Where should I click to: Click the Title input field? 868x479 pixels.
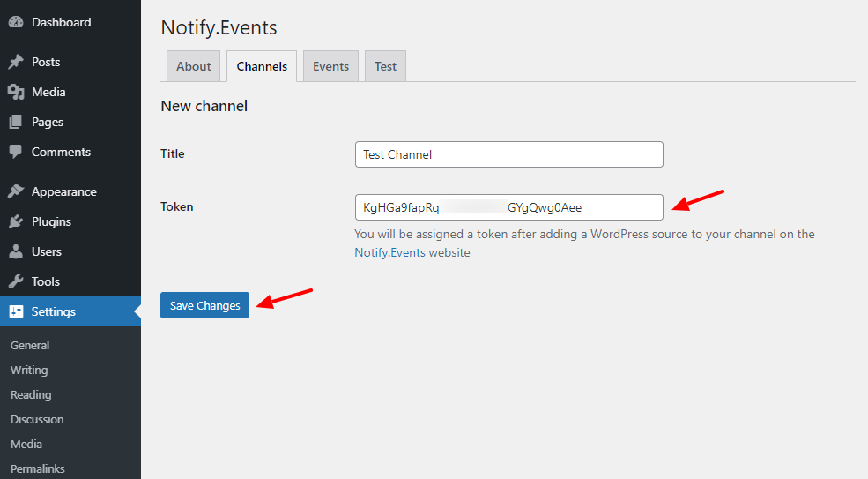tap(508, 154)
